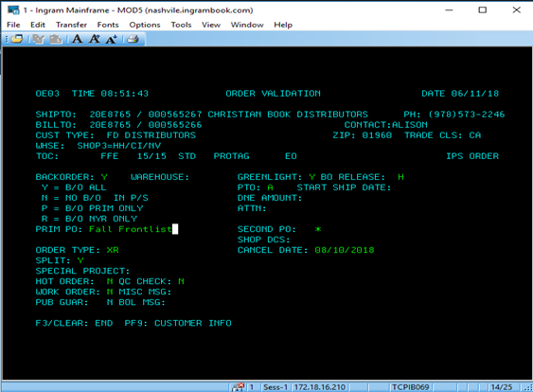Image resolution: width=533 pixels, height=392 pixels.
Task: Decrease font size with A-down icon
Action: point(111,40)
